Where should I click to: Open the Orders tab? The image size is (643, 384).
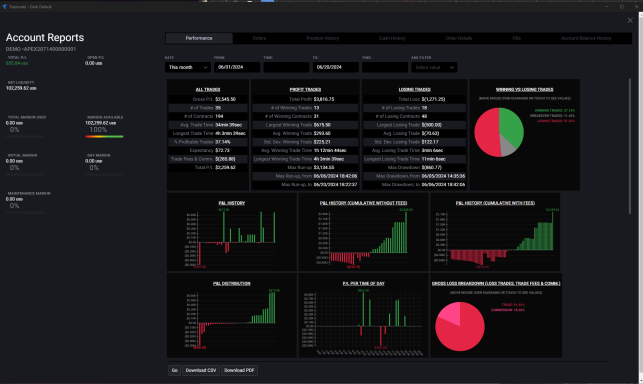tap(259, 38)
